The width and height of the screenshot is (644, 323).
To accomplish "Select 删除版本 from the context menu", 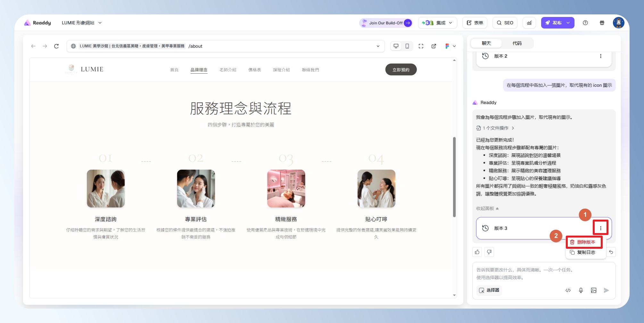I will 584,242.
